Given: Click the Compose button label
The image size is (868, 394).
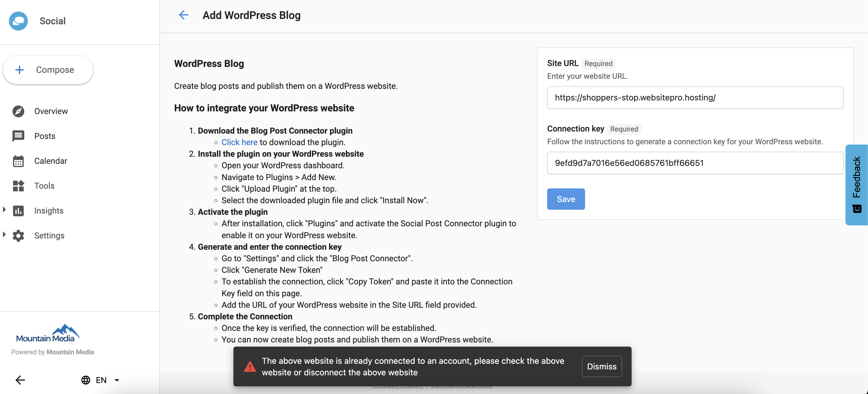Looking at the screenshot, I should point(55,70).
